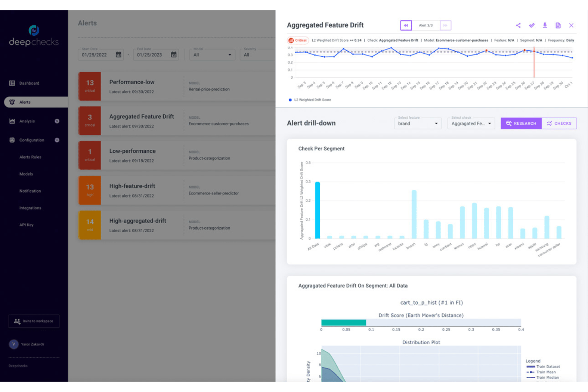
Task: Open Notification settings
Action: pyautogui.click(x=30, y=191)
